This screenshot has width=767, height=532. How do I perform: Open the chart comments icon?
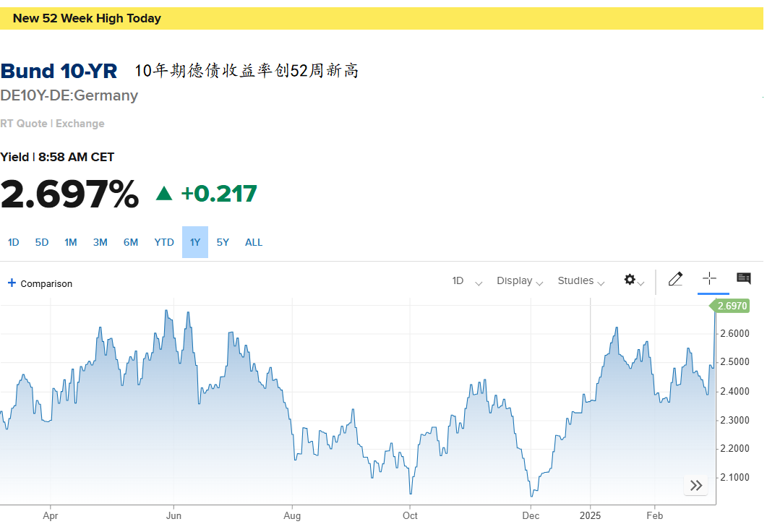click(743, 278)
